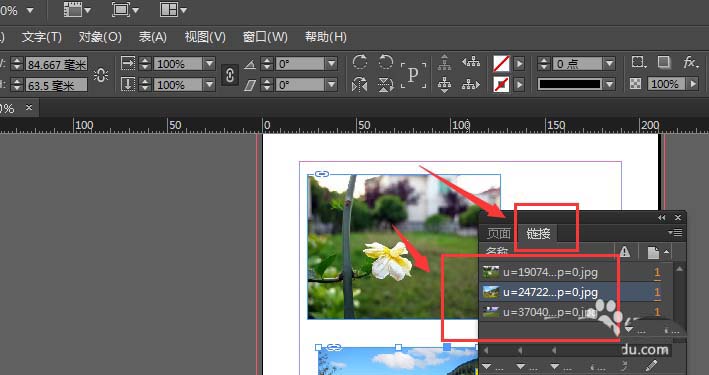This screenshot has height=375, width=709.
Task: Click the width field showing 84.667 毫米
Action: click(x=57, y=64)
